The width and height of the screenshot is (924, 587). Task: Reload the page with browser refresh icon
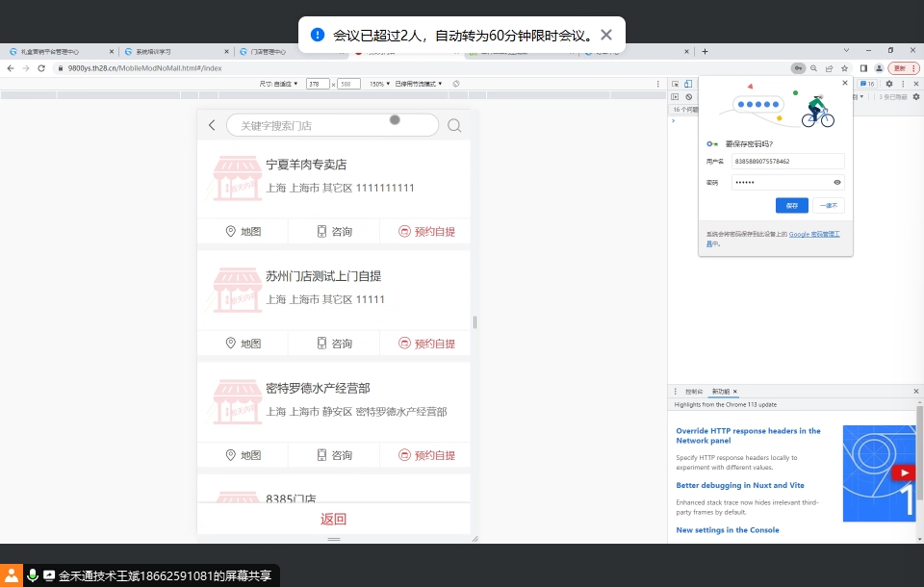[x=41, y=68]
